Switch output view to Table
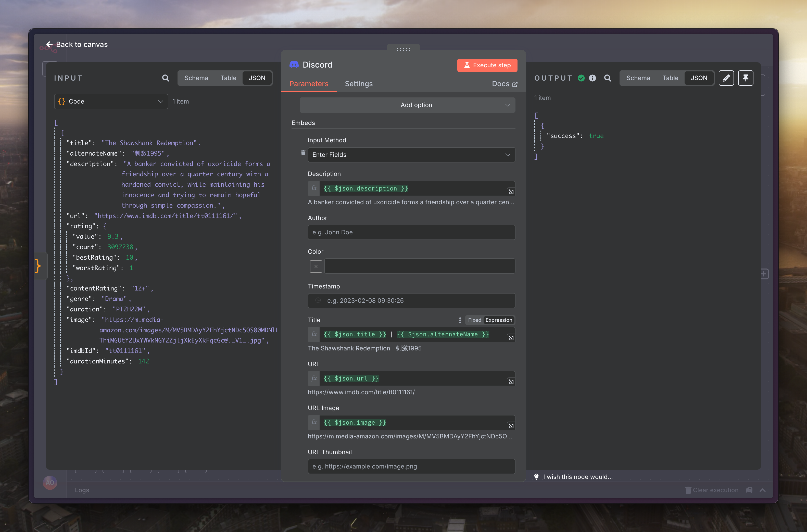807x532 pixels. (670, 78)
